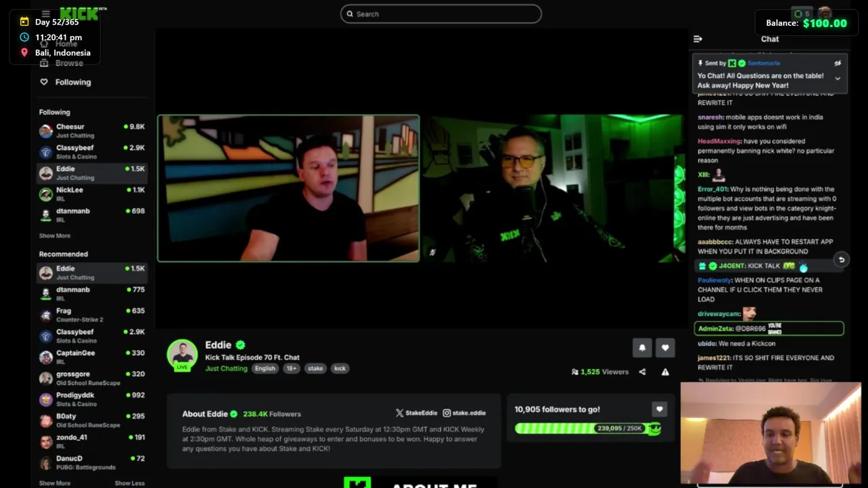Collapse Recommended list with Show Less
The height and width of the screenshot is (488, 868).
pyautogui.click(x=130, y=483)
